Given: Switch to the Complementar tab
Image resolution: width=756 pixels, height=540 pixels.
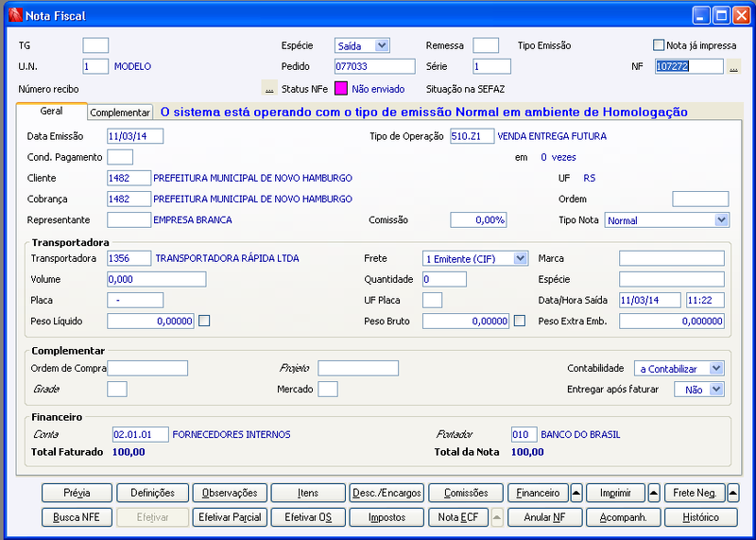Looking at the screenshot, I should pyautogui.click(x=120, y=113).
